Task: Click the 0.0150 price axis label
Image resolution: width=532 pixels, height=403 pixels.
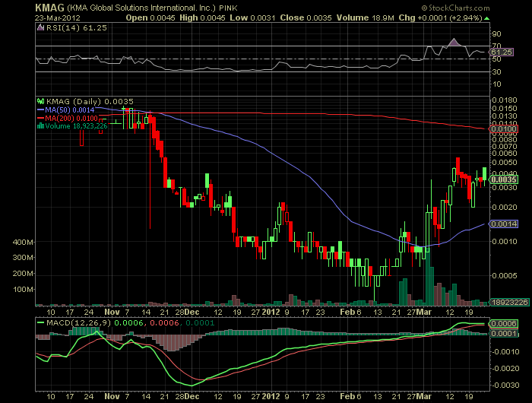Action: [505, 108]
